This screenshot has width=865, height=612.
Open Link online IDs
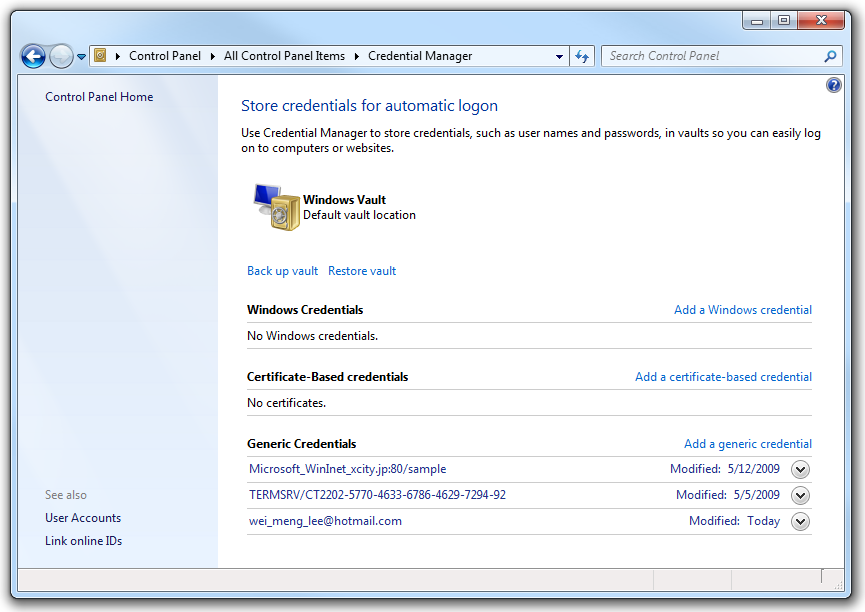point(83,541)
